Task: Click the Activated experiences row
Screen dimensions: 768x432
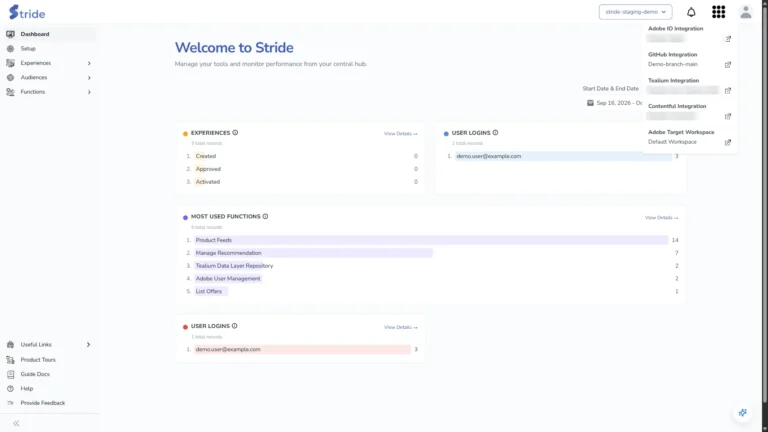Action: (301, 182)
